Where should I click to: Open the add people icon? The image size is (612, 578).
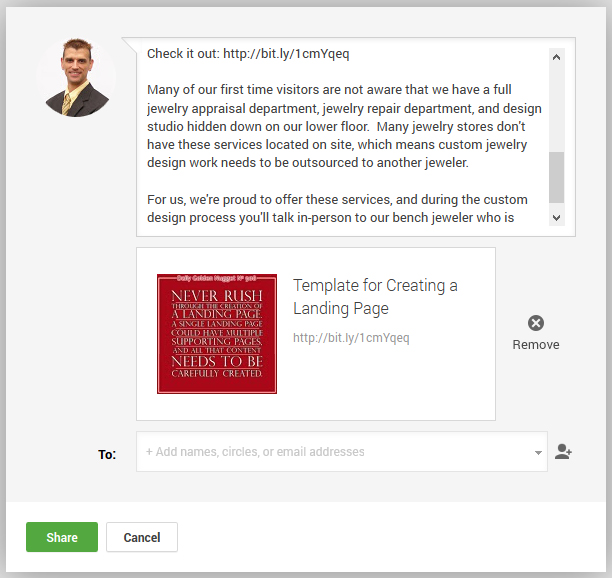(563, 452)
